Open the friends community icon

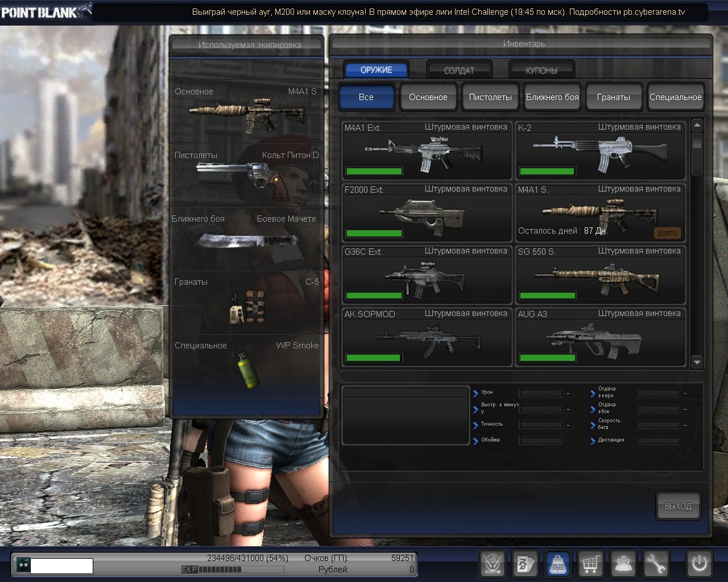click(623, 564)
